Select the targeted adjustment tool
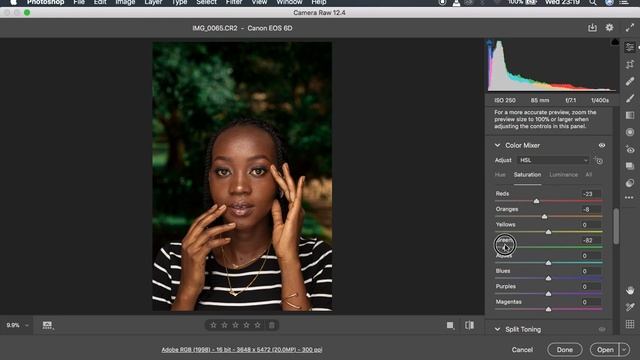640x360 pixels. point(599,160)
